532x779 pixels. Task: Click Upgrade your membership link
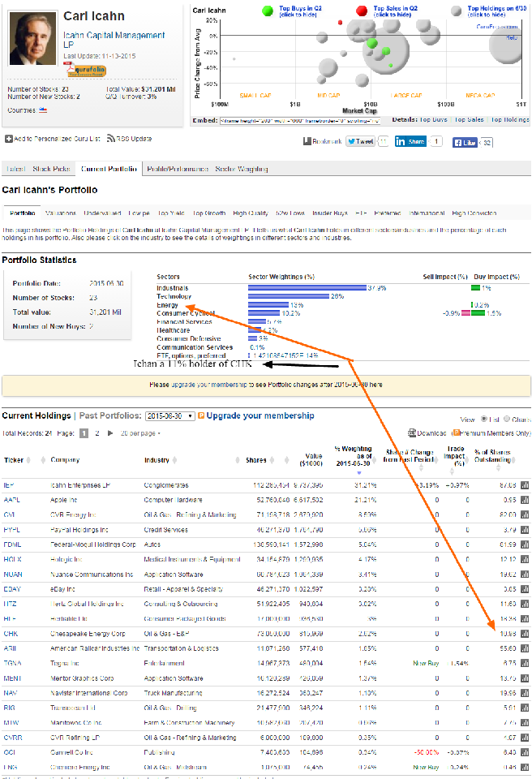[260, 416]
